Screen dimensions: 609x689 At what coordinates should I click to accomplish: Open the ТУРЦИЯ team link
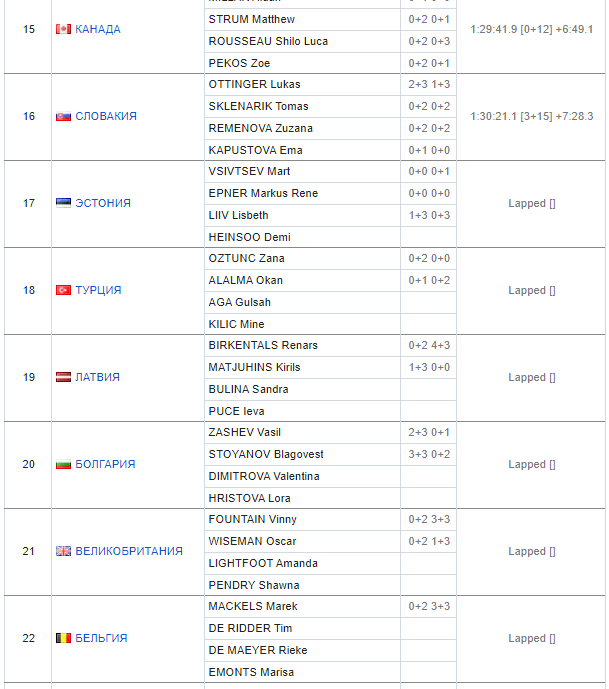(98, 291)
